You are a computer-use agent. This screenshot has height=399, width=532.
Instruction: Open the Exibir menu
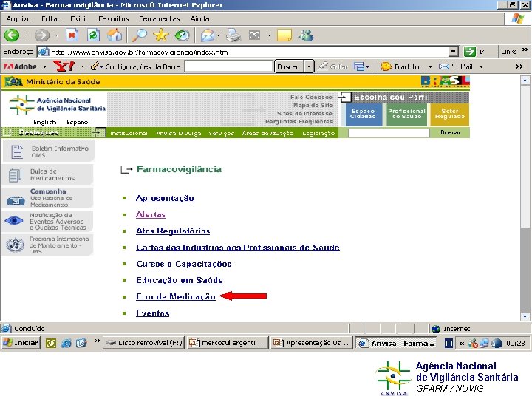coord(79,19)
